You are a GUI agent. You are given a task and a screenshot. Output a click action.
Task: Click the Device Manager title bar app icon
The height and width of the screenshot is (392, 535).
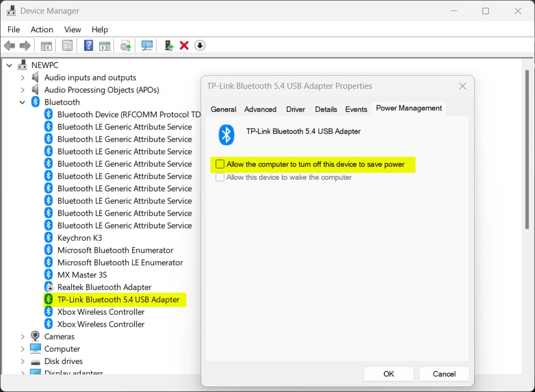coord(12,10)
